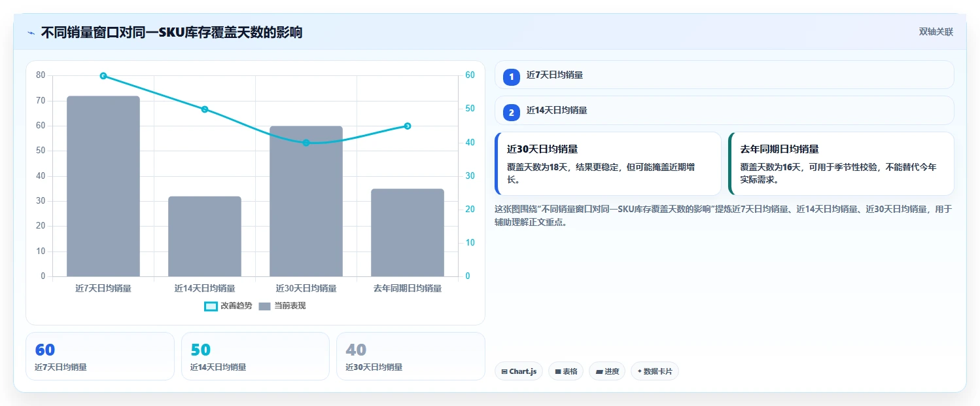The image size is (980, 406).
Task: Open the 去年同期日均销量 info card
Action: click(841, 164)
